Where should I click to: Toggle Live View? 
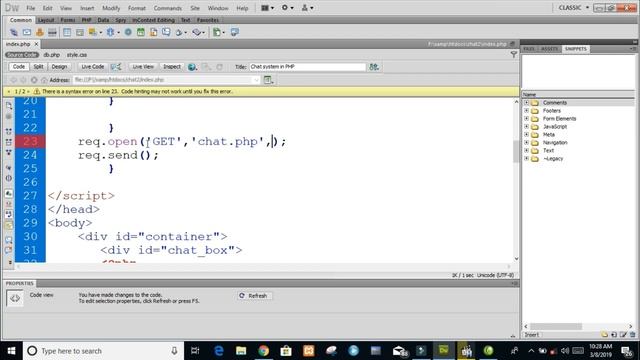143,67
